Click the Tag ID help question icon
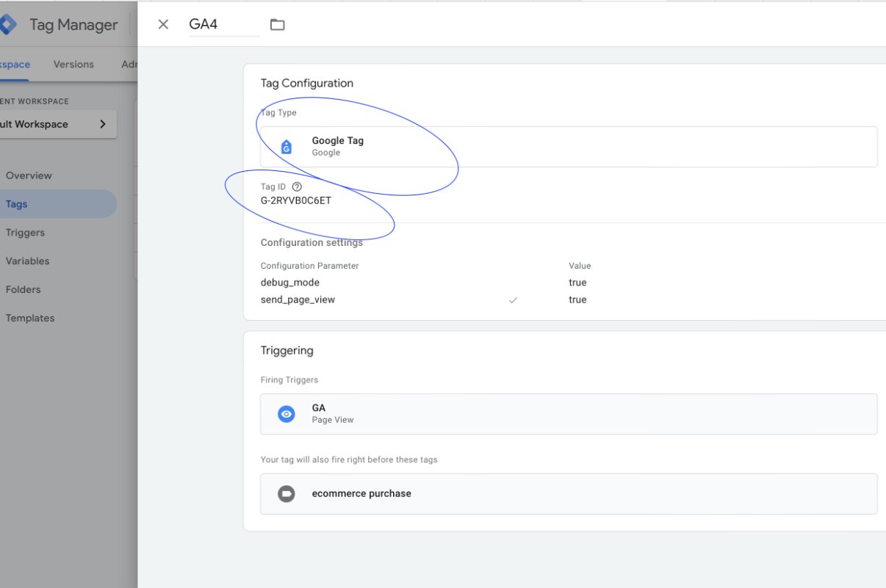This screenshot has height=588, width=886. [297, 187]
